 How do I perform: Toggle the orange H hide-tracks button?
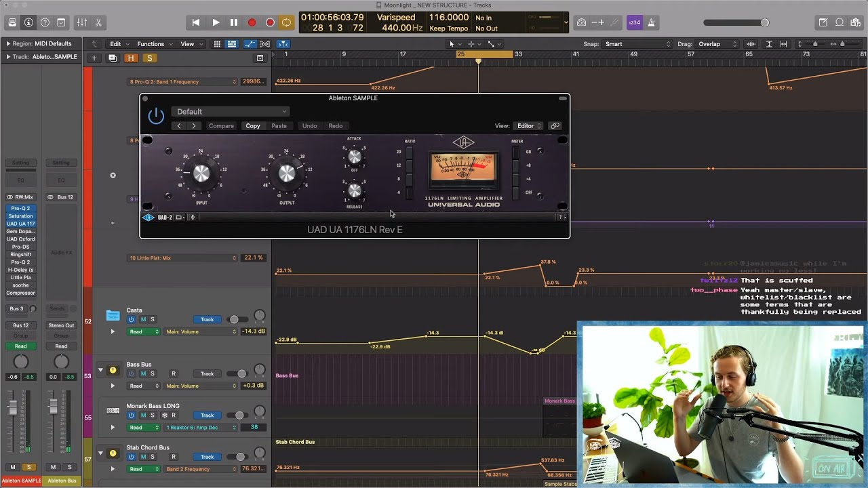[x=132, y=58]
